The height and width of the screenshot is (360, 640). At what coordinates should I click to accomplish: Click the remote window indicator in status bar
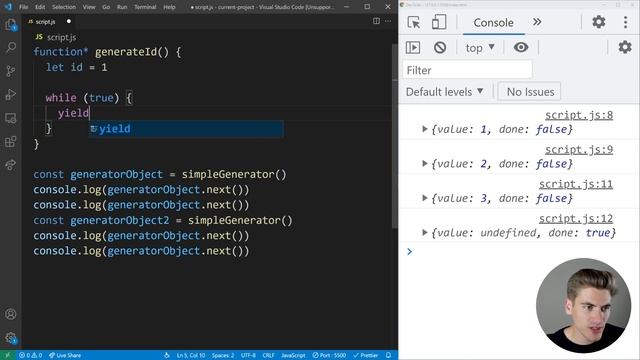pos(7,355)
